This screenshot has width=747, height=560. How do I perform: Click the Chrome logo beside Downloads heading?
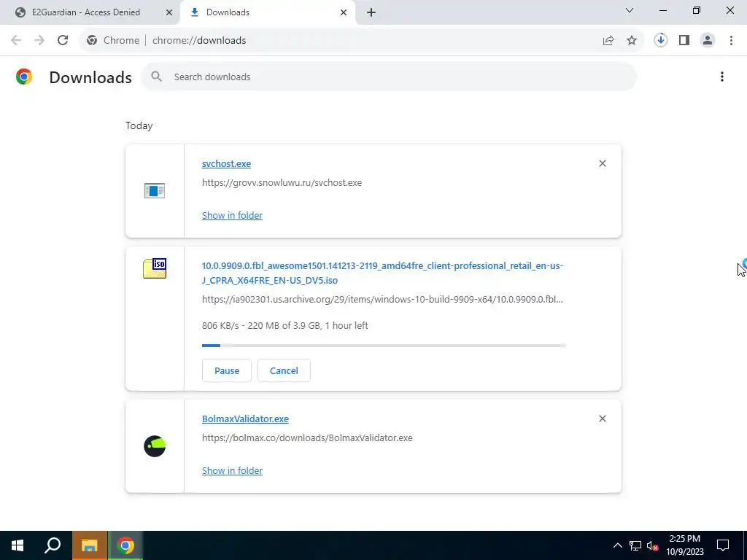tap(24, 77)
